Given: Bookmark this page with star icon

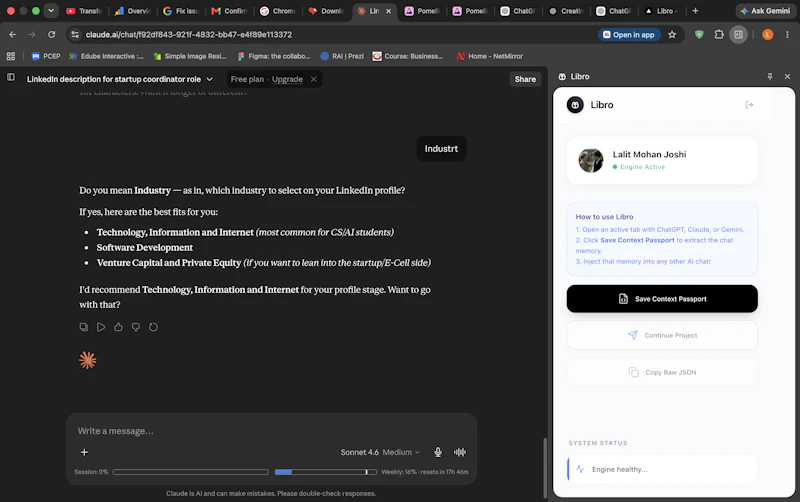Looking at the screenshot, I should [x=672, y=35].
